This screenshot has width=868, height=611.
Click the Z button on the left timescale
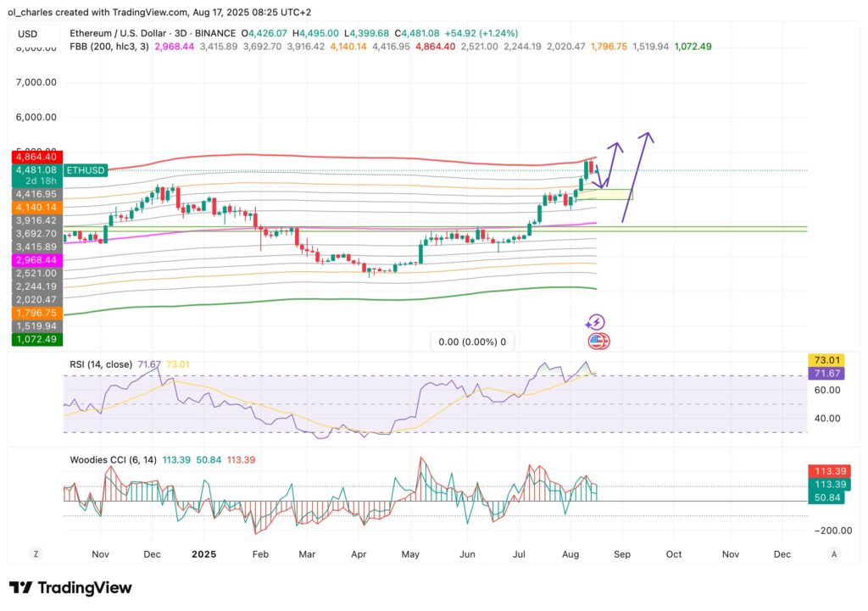click(36, 553)
